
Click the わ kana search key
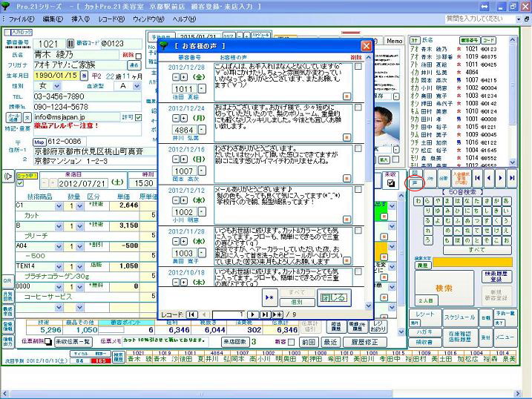point(418,201)
